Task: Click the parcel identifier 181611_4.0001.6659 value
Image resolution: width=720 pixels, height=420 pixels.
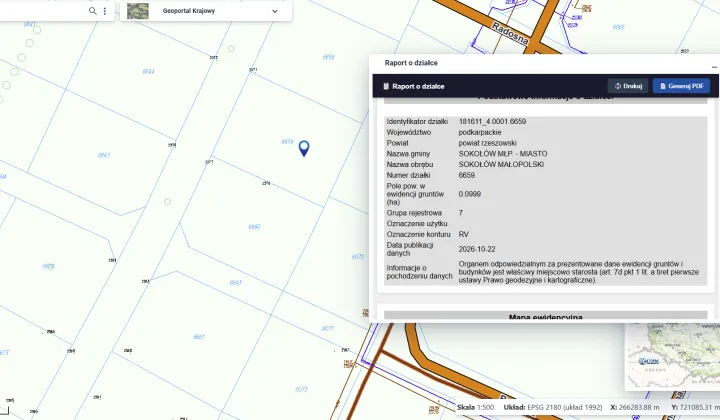Action: [492, 122]
